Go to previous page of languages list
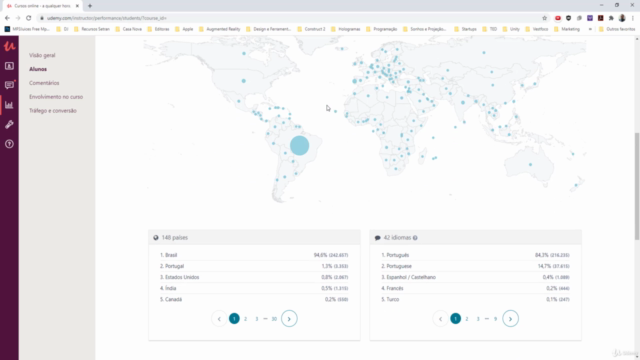The image size is (640, 360). (440, 319)
